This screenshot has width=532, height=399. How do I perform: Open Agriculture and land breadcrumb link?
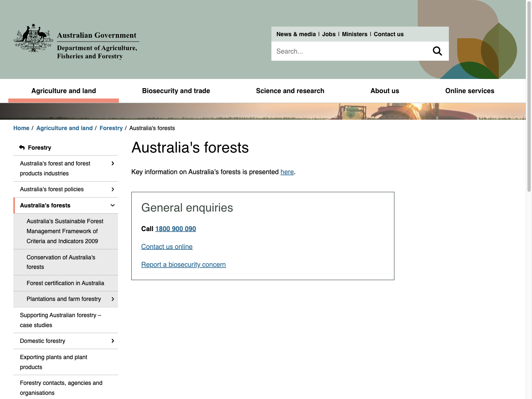pyautogui.click(x=64, y=128)
